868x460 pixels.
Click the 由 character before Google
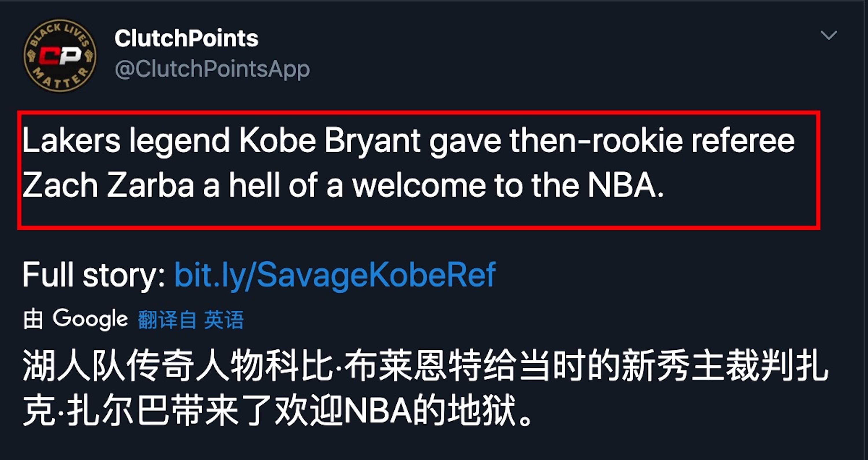[x=33, y=319]
